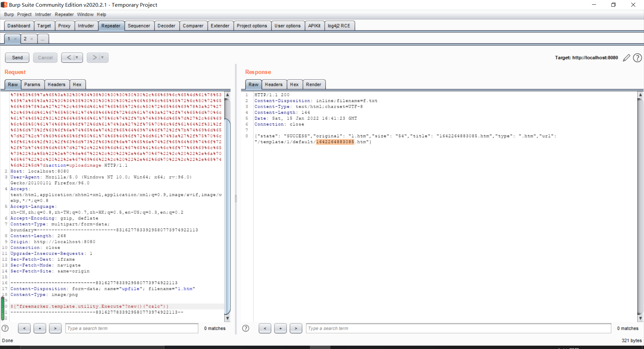
Task: Open forward history dropdown arrow
Action: [103, 57]
